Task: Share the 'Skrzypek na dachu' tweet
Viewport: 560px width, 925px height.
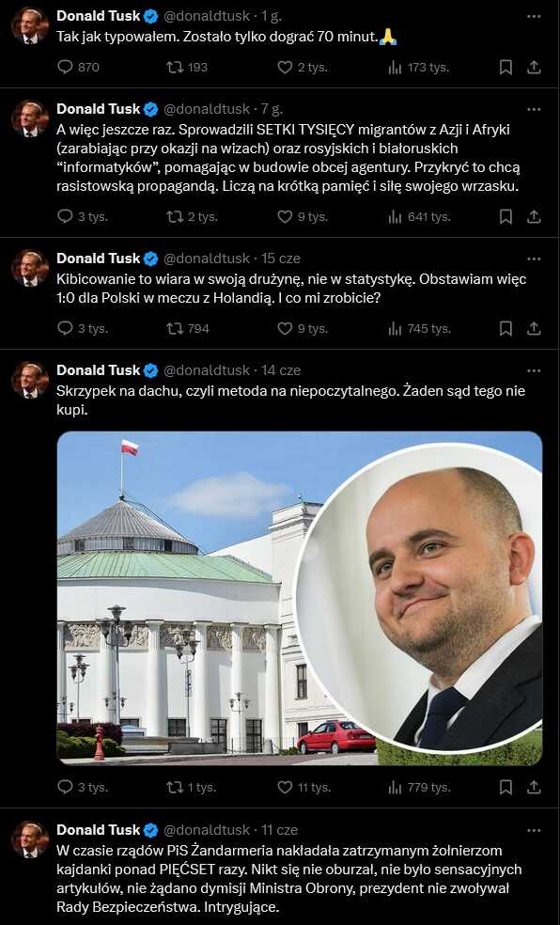Action: pos(534,787)
